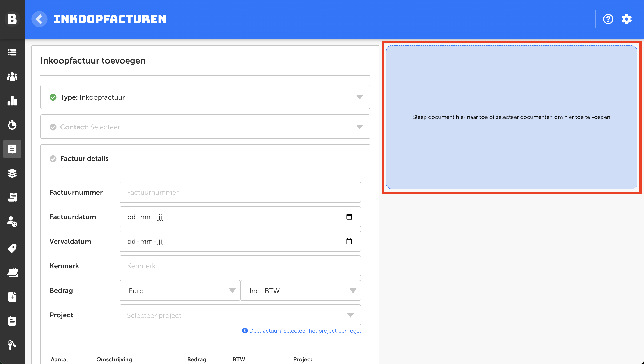
Task: Open the Incl. BTW dropdown
Action: point(300,290)
